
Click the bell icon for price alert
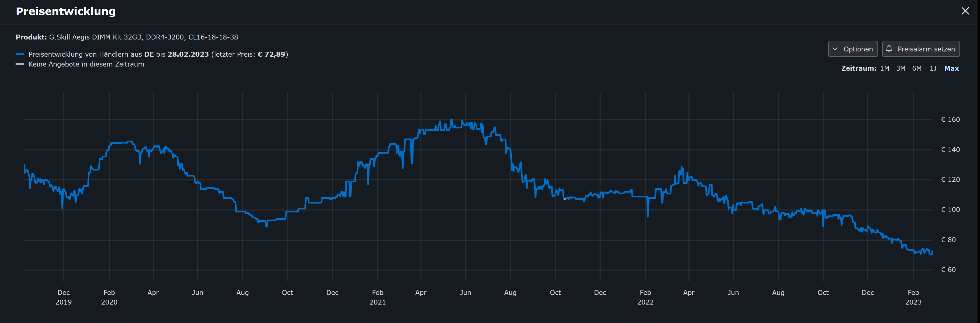pyautogui.click(x=889, y=49)
